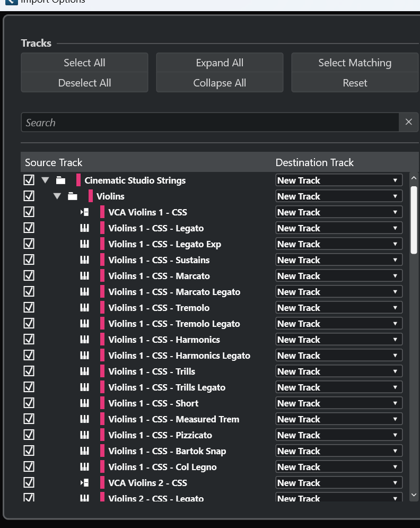Click the keyboard icon of Violins 1 - CSS - Harmonics Legato
Image resolution: width=420 pixels, height=528 pixels.
[x=84, y=356]
